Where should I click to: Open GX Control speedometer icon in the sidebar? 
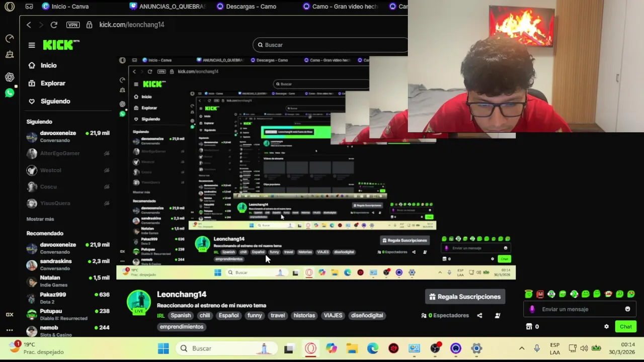pyautogui.click(x=10, y=38)
